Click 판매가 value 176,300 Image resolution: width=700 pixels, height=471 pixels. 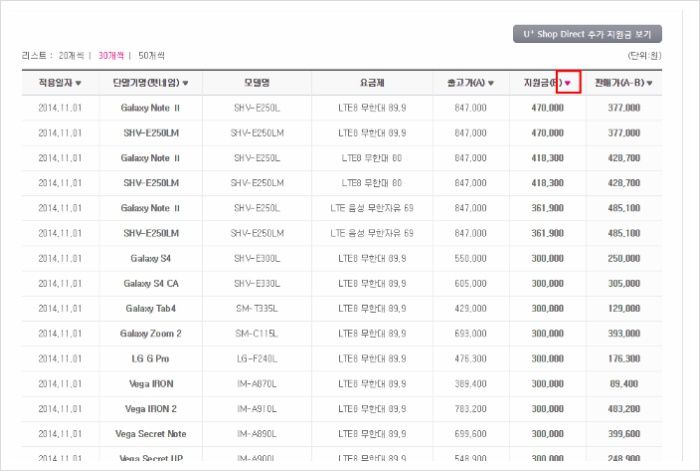(624, 358)
